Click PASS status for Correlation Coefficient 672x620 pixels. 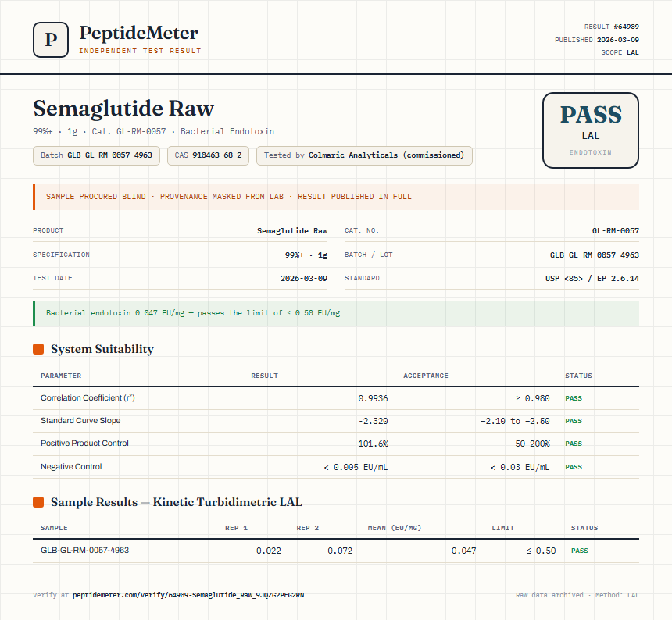(x=574, y=399)
